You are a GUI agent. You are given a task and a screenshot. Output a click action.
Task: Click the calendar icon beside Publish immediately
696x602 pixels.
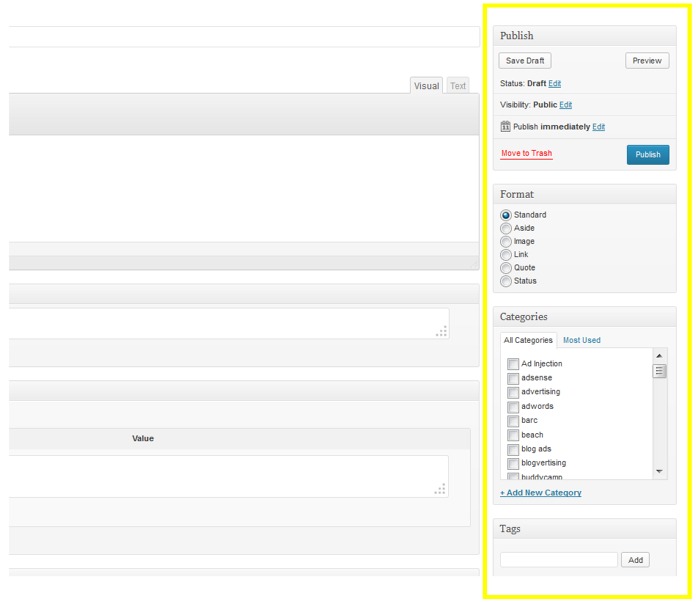tap(506, 127)
